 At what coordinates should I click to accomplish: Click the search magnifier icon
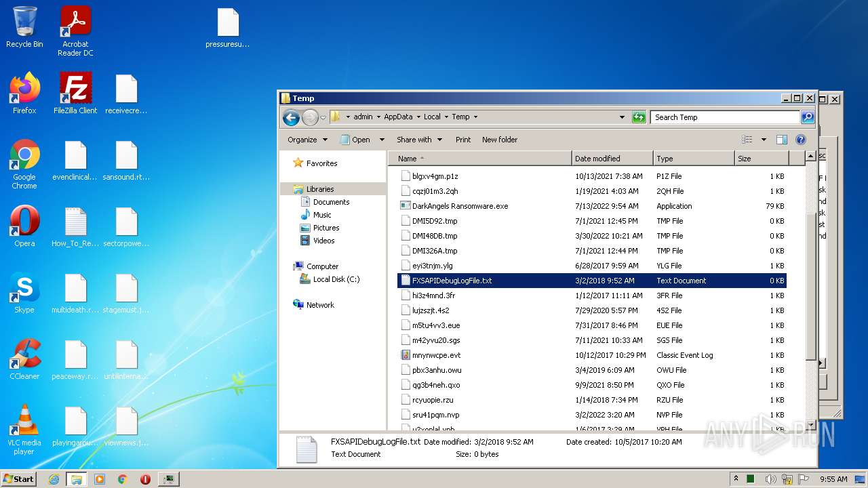pyautogui.click(x=807, y=117)
